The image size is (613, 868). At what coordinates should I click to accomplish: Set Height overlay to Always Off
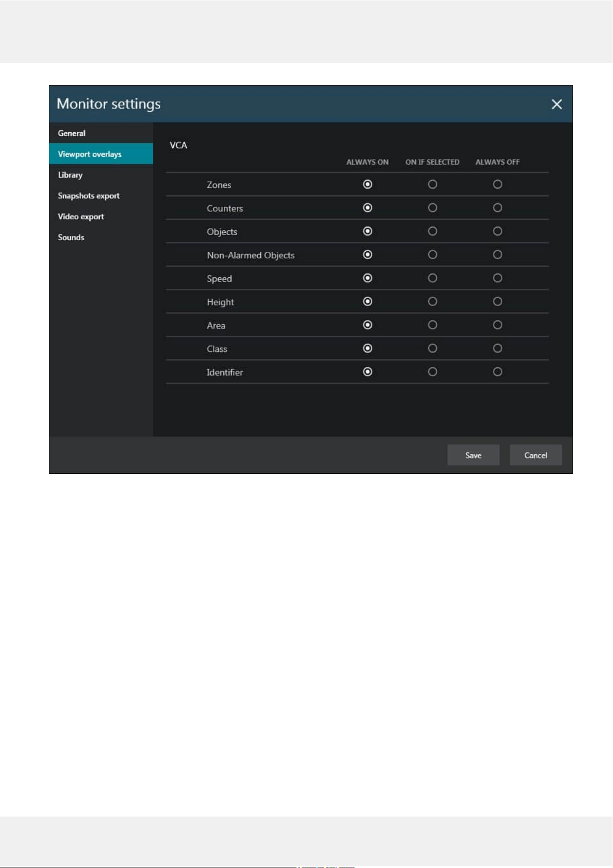coord(497,301)
